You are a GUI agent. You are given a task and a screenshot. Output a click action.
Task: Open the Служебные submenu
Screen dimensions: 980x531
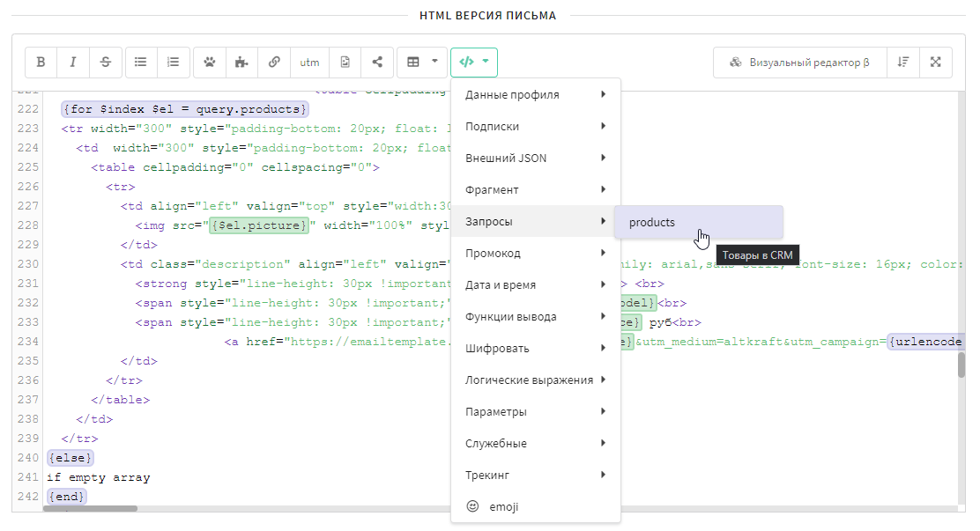pyautogui.click(x=536, y=444)
